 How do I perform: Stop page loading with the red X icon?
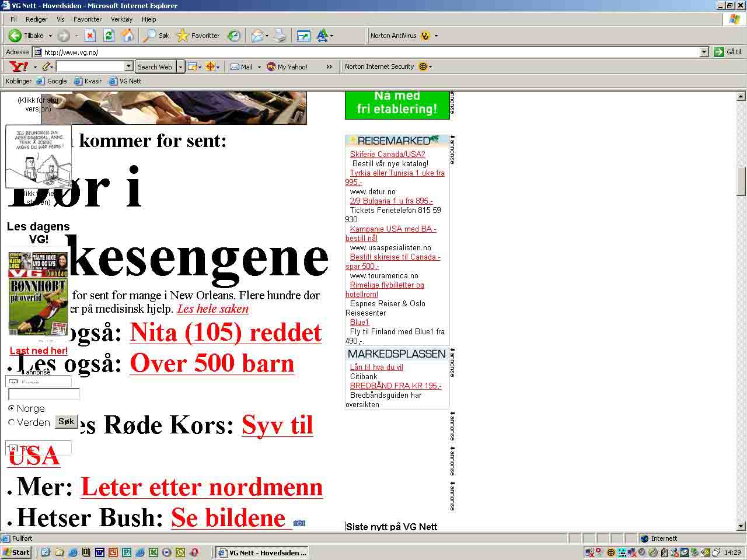90,36
